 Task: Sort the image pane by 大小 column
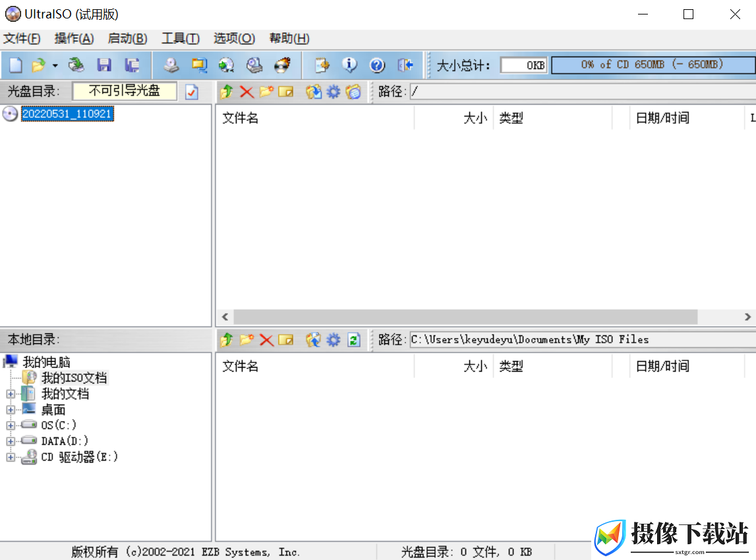(453, 118)
